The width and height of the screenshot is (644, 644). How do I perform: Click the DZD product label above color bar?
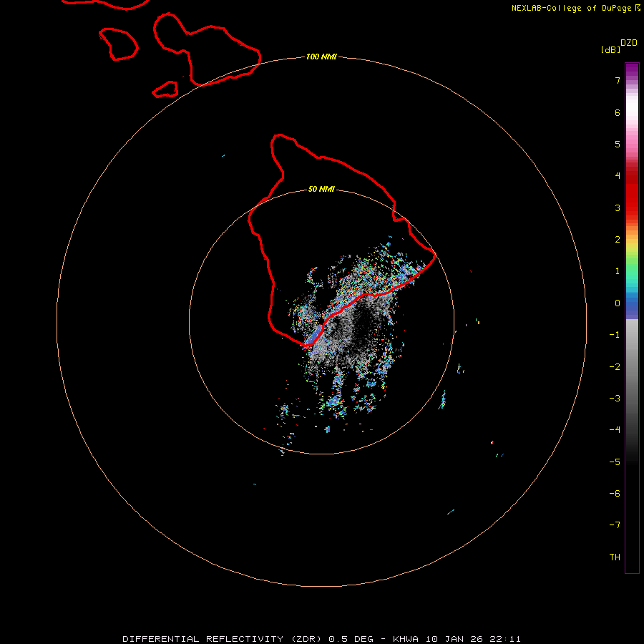pos(629,43)
